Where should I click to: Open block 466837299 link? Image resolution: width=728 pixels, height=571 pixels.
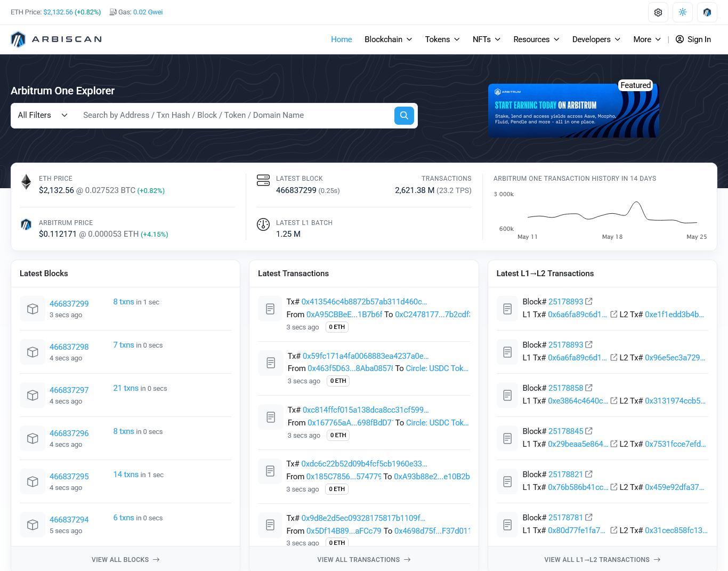(69, 304)
